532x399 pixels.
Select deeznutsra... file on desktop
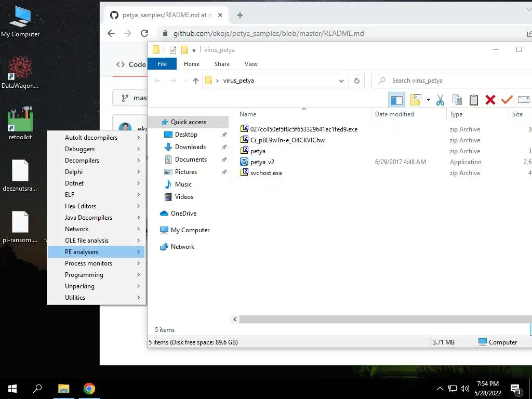(20, 176)
